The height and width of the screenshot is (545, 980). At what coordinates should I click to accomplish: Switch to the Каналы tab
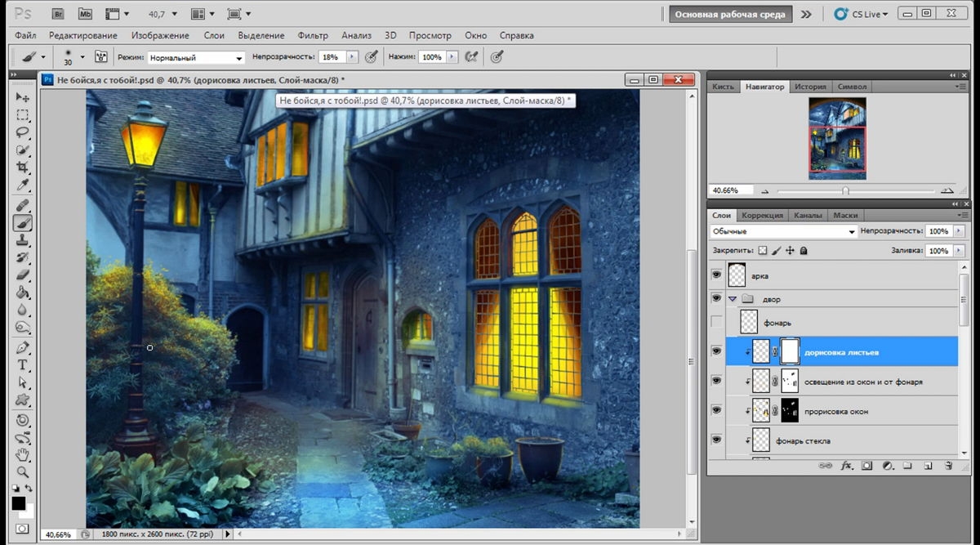pyautogui.click(x=808, y=216)
